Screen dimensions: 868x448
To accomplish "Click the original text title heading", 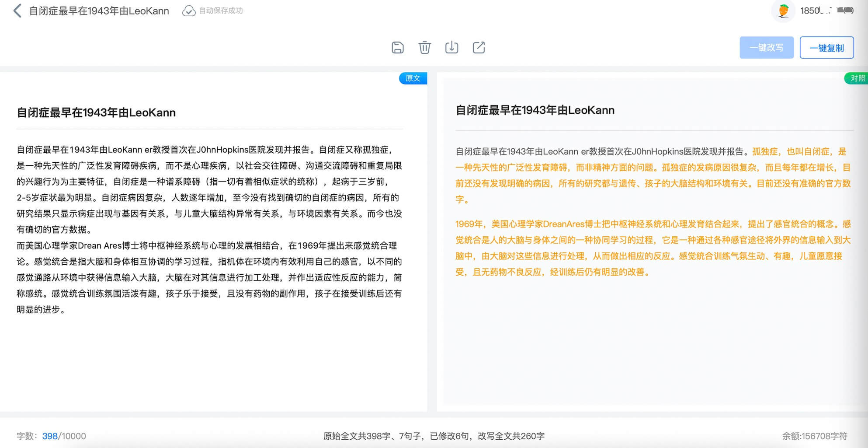I will [96, 113].
